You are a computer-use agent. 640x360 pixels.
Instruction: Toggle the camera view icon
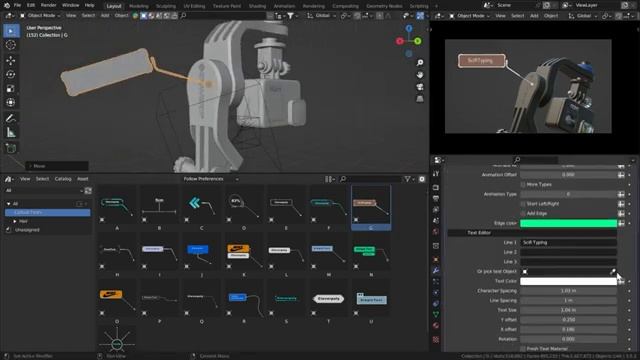click(x=420, y=87)
